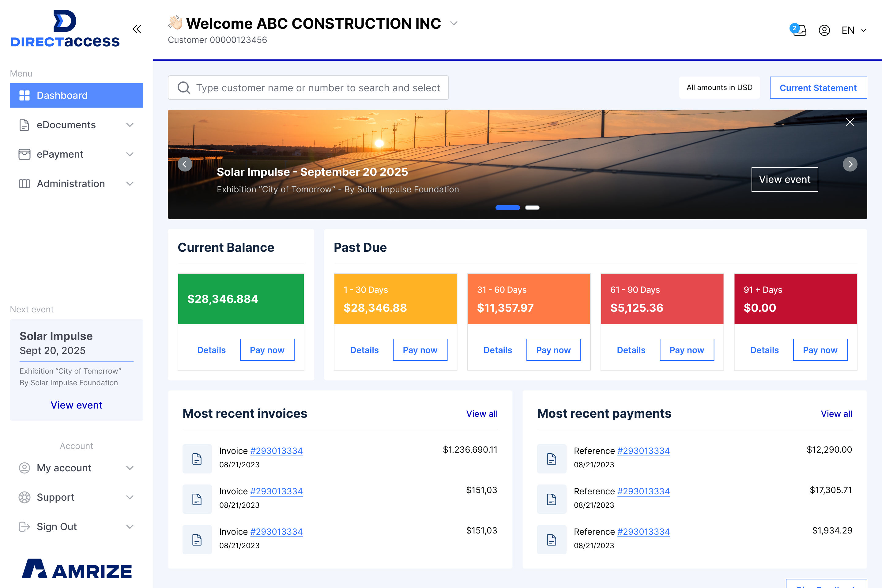Open the EN language dropdown
Image resolution: width=882 pixels, height=588 pixels.
854,30
